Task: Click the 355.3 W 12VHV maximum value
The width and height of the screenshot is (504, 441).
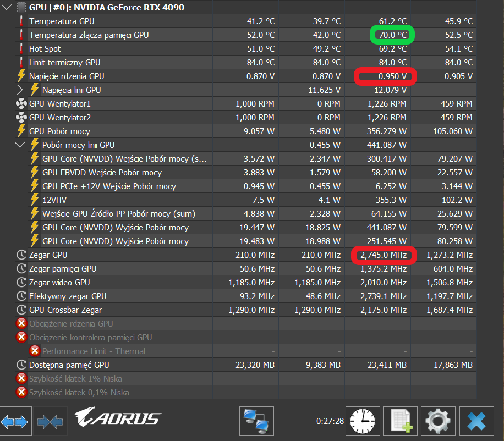Action: (x=391, y=200)
